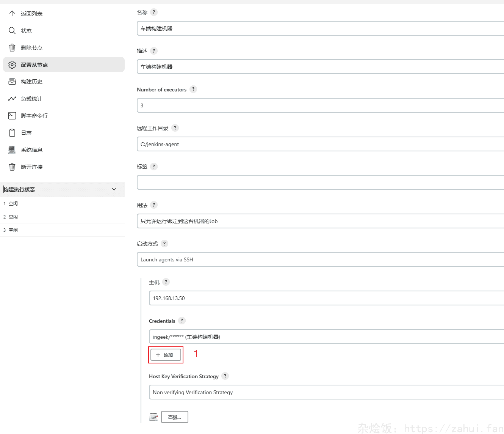Click the 主机 input field

(x=326, y=298)
